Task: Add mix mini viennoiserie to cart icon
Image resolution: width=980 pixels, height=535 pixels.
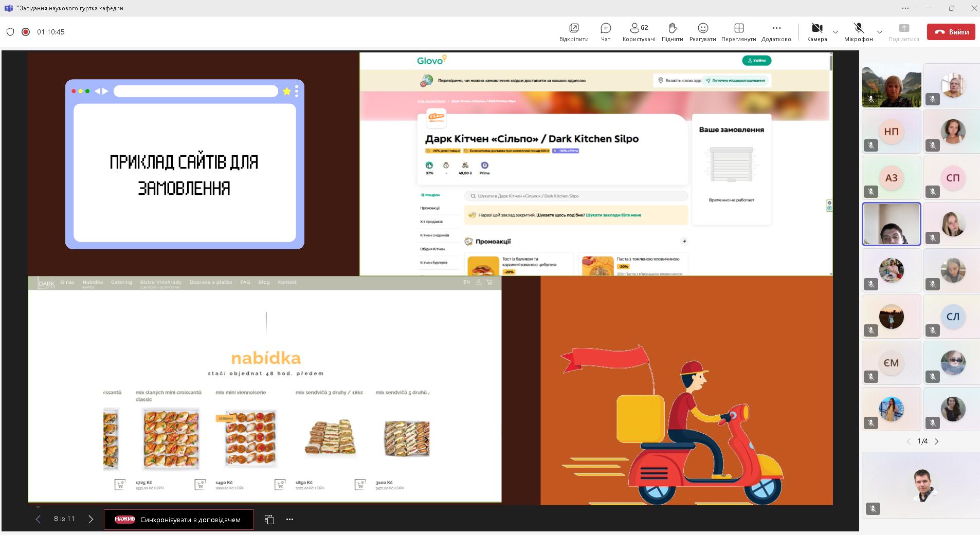Action: [x=280, y=484]
